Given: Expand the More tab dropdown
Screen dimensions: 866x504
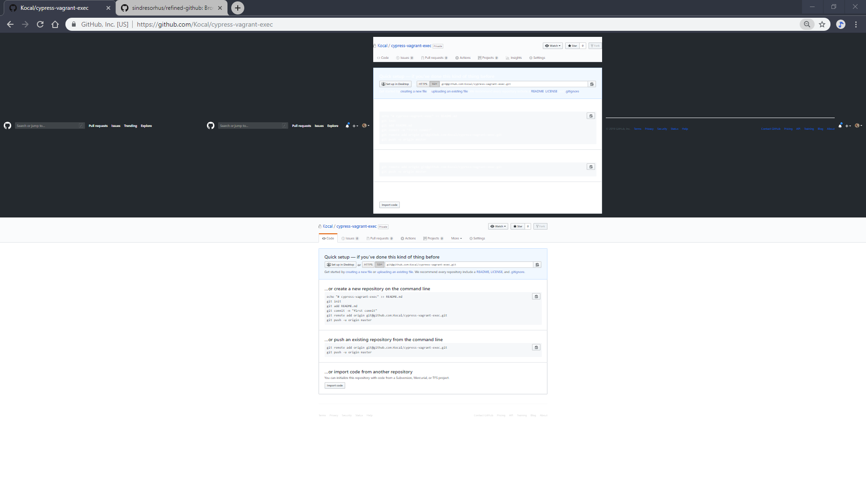Looking at the screenshot, I should 456,238.
